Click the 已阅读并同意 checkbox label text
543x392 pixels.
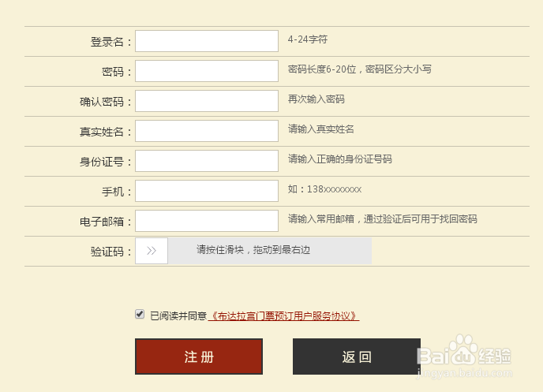pos(178,315)
